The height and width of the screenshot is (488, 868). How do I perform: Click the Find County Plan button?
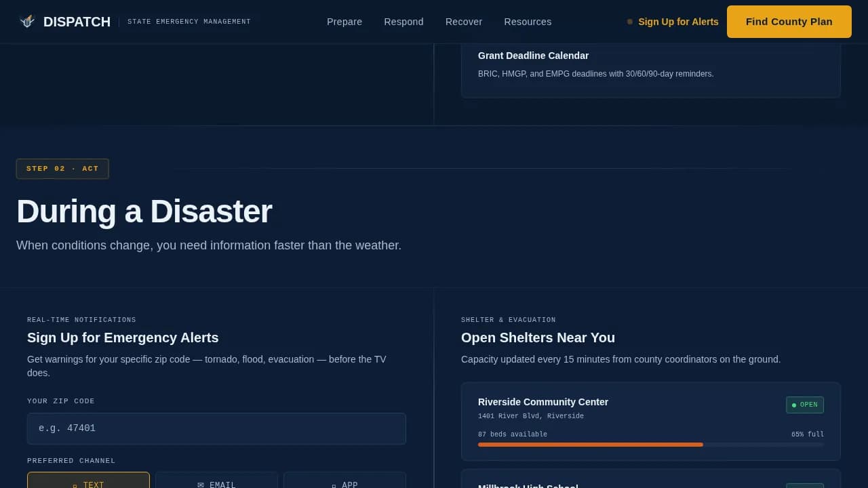789,22
